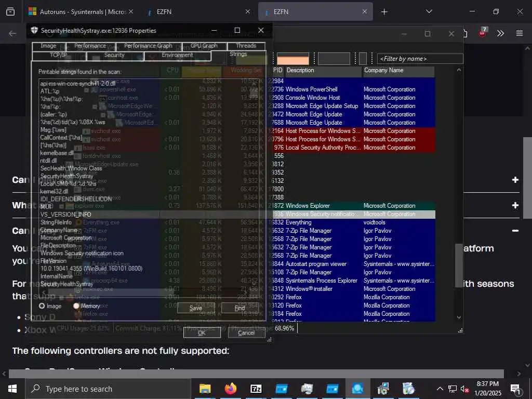Close the active EZFN browser tab
The image size is (532, 399).
point(364,11)
